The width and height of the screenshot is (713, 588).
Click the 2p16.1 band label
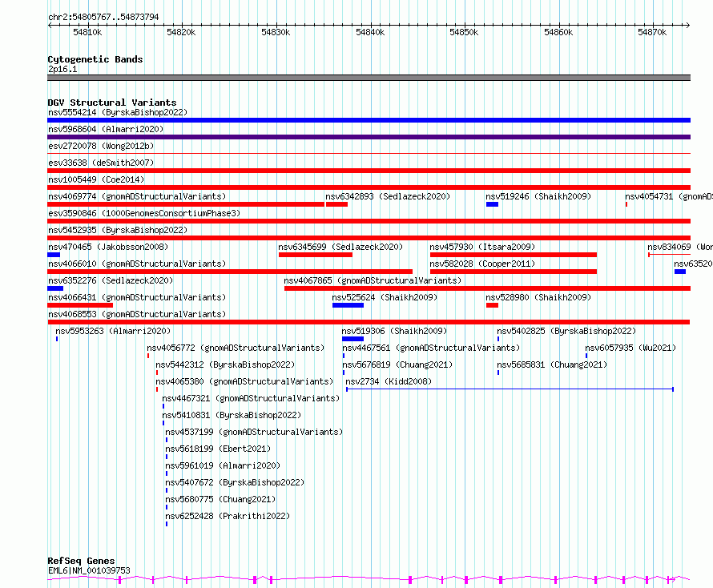pos(62,69)
